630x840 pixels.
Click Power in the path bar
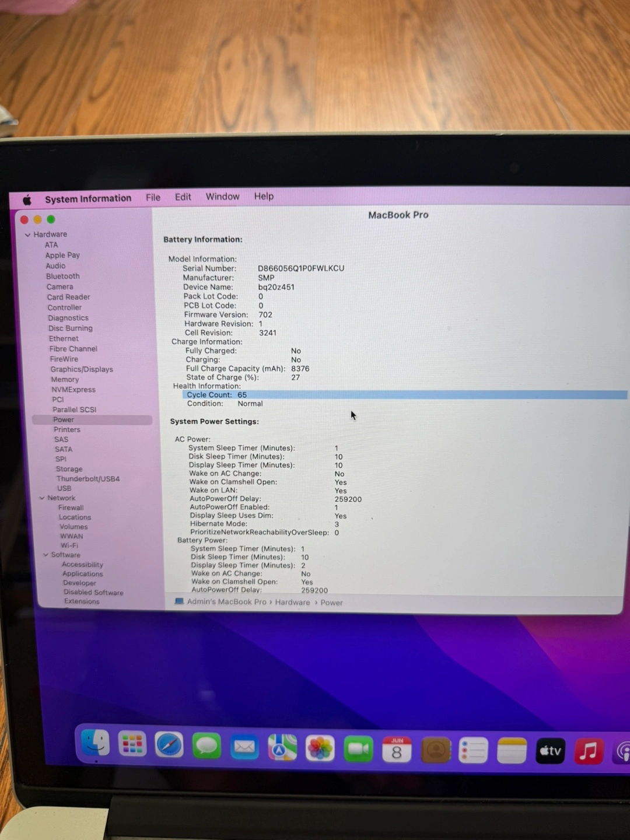tap(331, 603)
